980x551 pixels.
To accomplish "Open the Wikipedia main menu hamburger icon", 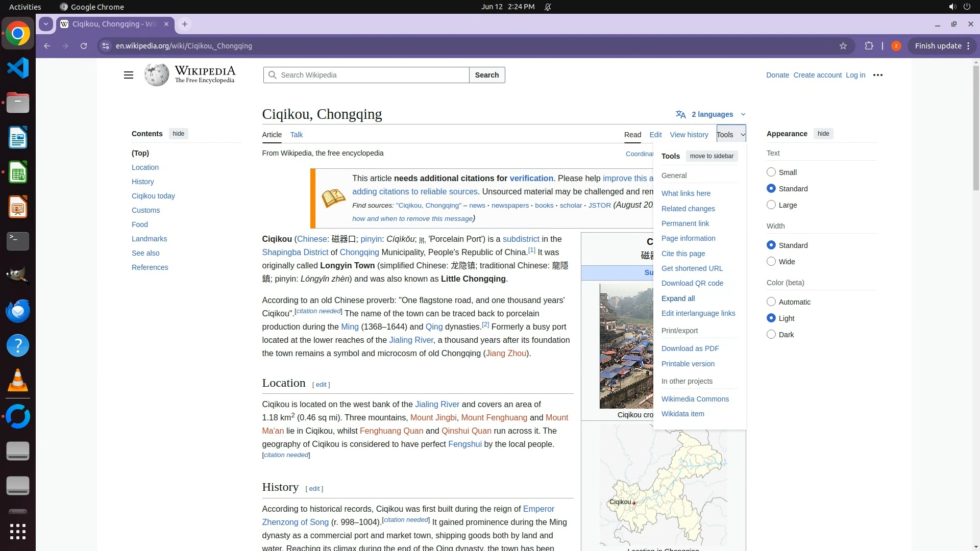I will coord(129,75).
